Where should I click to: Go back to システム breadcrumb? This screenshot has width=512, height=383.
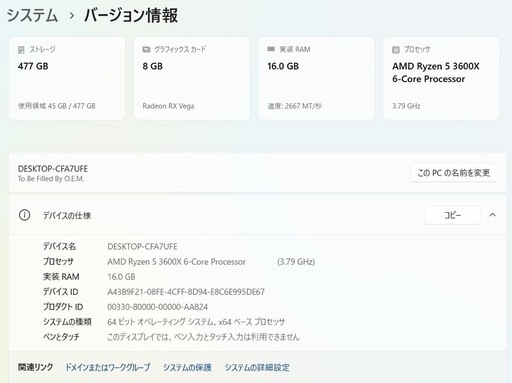click(32, 16)
